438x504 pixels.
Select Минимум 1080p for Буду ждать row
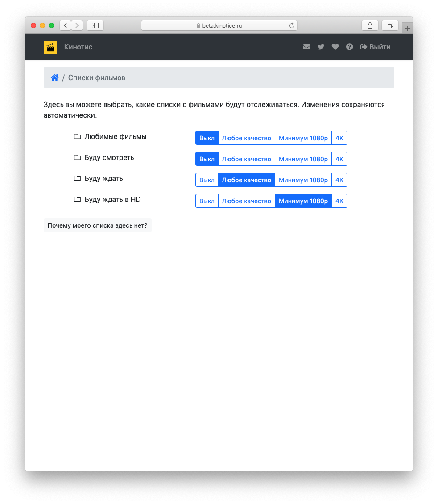pos(303,180)
